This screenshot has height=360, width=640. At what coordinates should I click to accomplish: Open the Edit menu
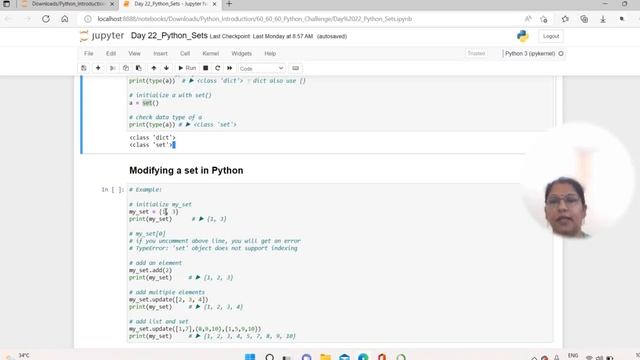pos(111,53)
